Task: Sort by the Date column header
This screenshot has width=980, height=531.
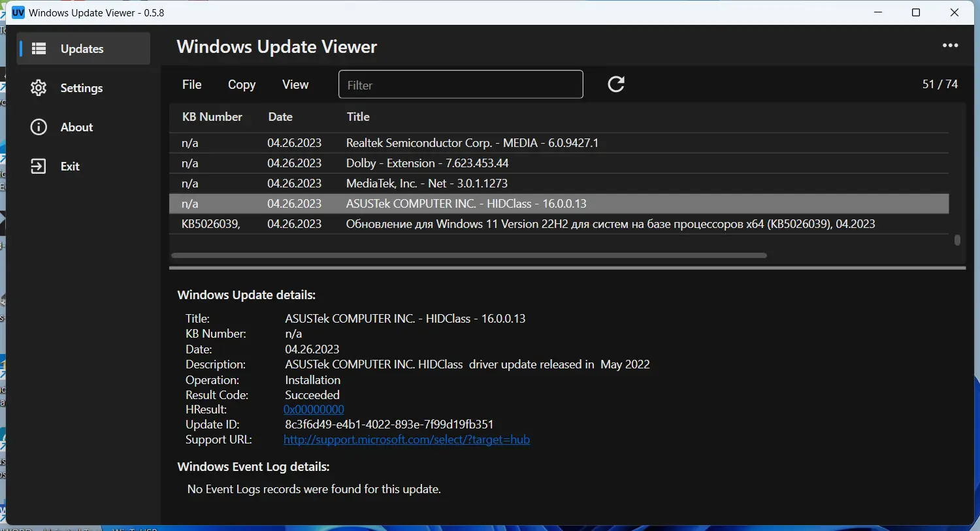Action: tap(280, 117)
